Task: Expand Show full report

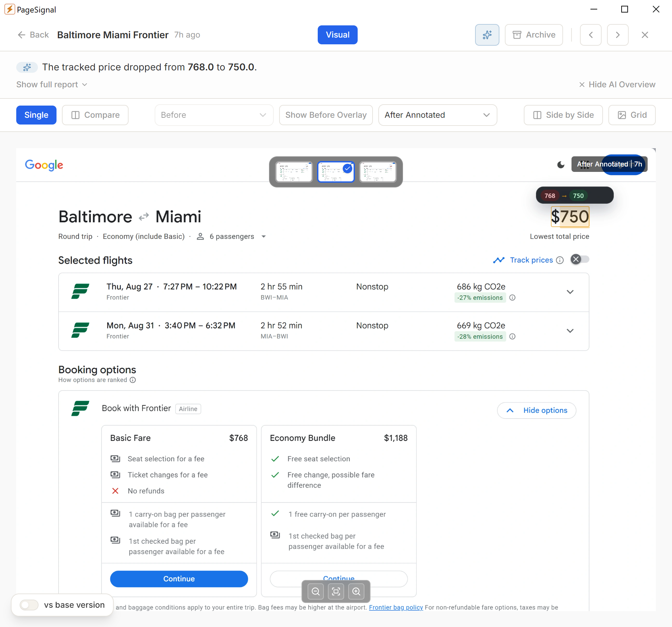Action: pyautogui.click(x=52, y=85)
